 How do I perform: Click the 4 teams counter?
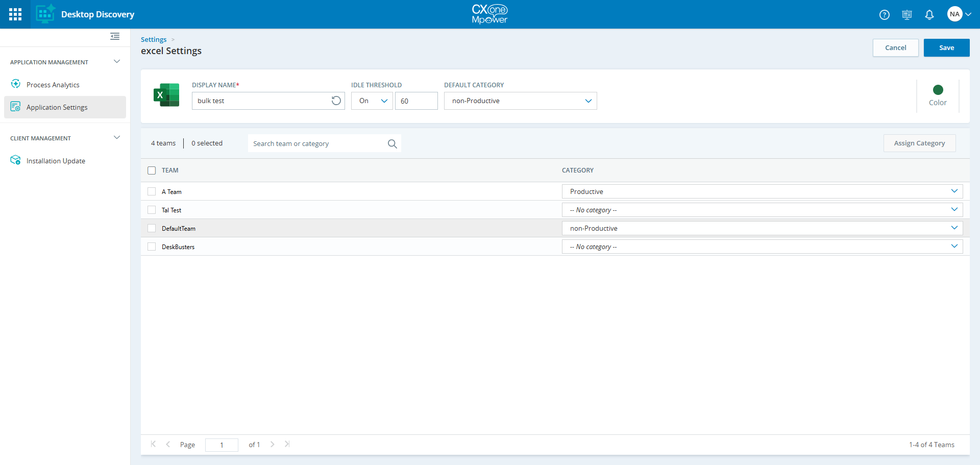tap(163, 143)
